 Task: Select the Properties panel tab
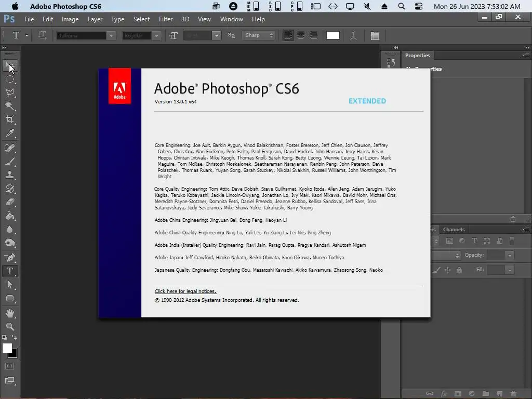click(x=417, y=55)
